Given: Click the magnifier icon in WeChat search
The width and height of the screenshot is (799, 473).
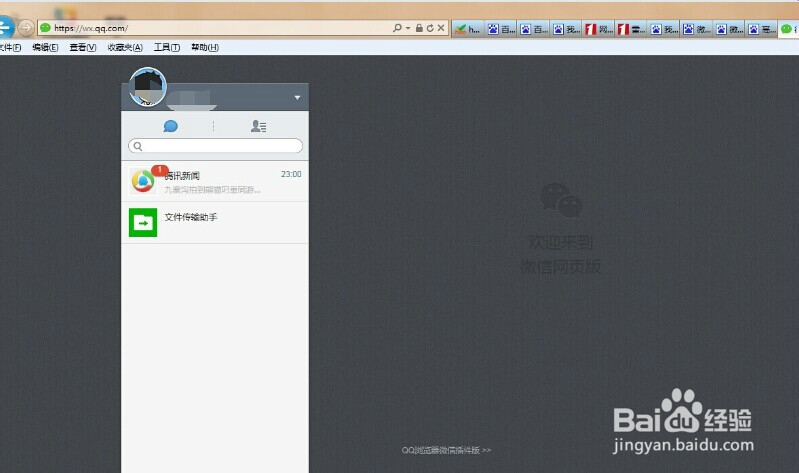Looking at the screenshot, I should [x=138, y=146].
